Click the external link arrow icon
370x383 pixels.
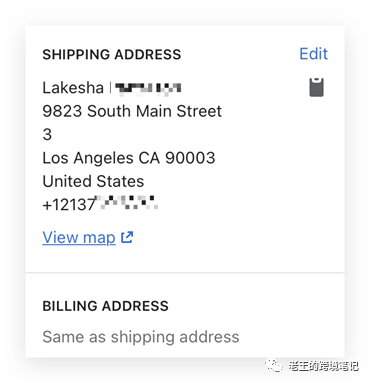pyautogui.click(x=127, y=237)
